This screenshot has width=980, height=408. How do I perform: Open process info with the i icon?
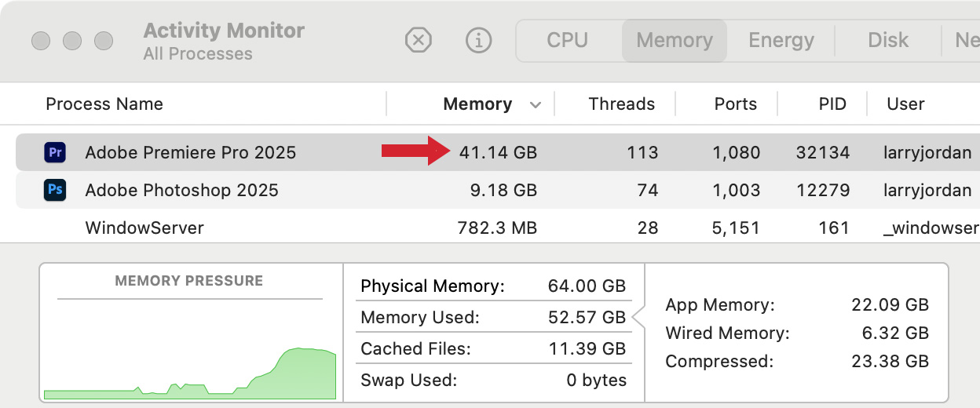coord(478,40)
